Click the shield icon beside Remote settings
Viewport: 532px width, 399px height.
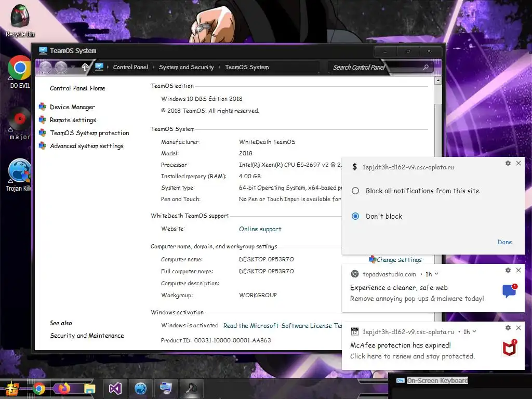click(x=43, y=120)
